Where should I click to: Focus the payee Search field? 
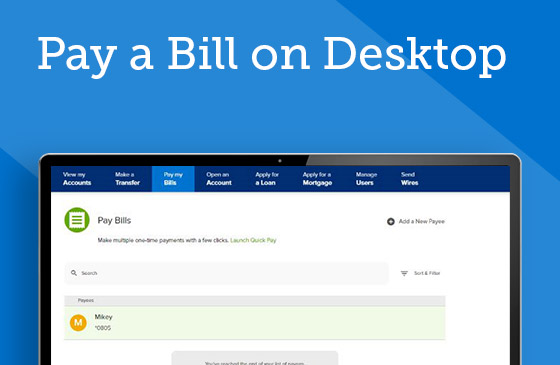(x=226, y=273)
